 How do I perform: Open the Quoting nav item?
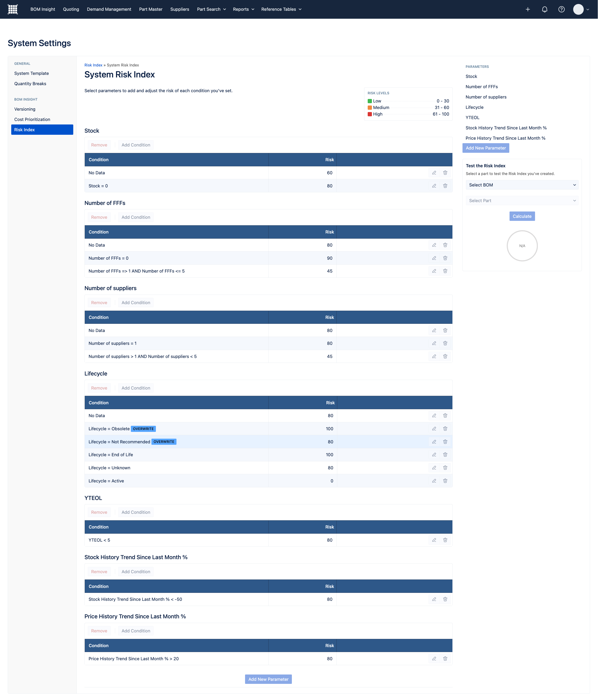point(71,9)
